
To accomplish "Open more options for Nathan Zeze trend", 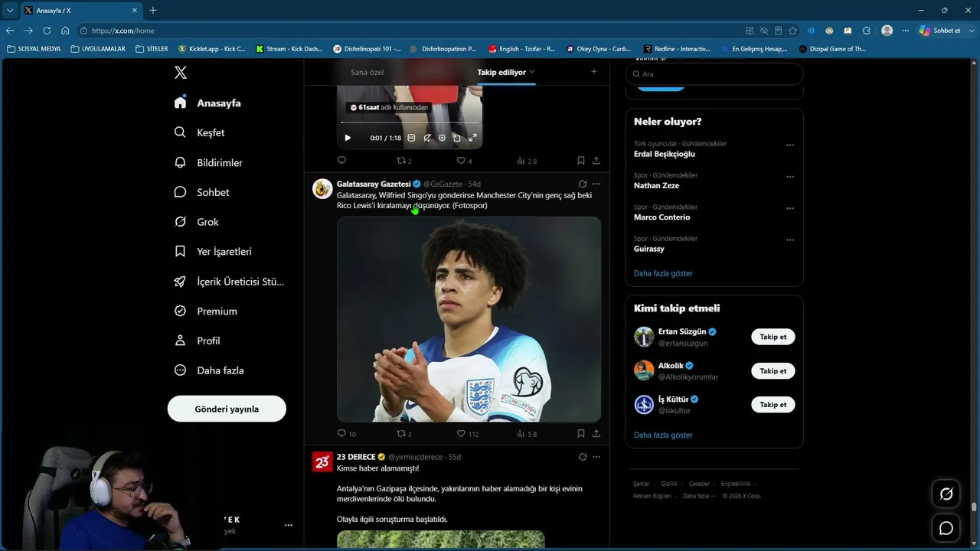I will pos(790,177).
